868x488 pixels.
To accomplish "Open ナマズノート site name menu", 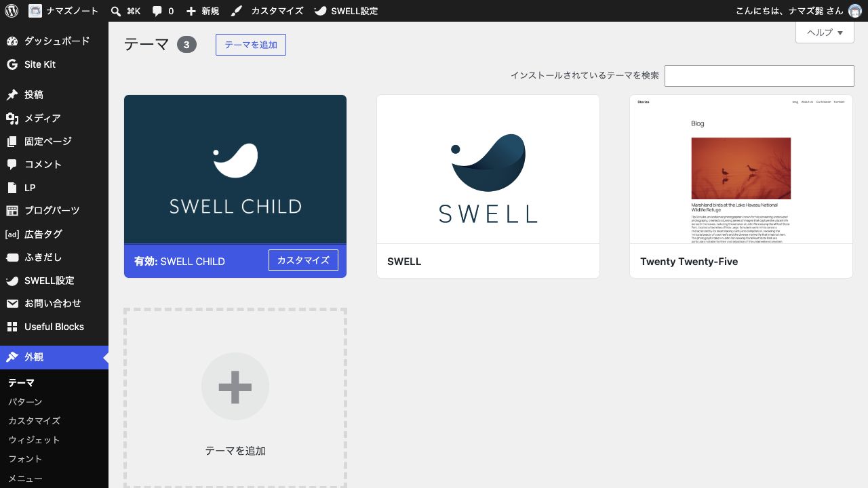I will (x=72, y=11).
